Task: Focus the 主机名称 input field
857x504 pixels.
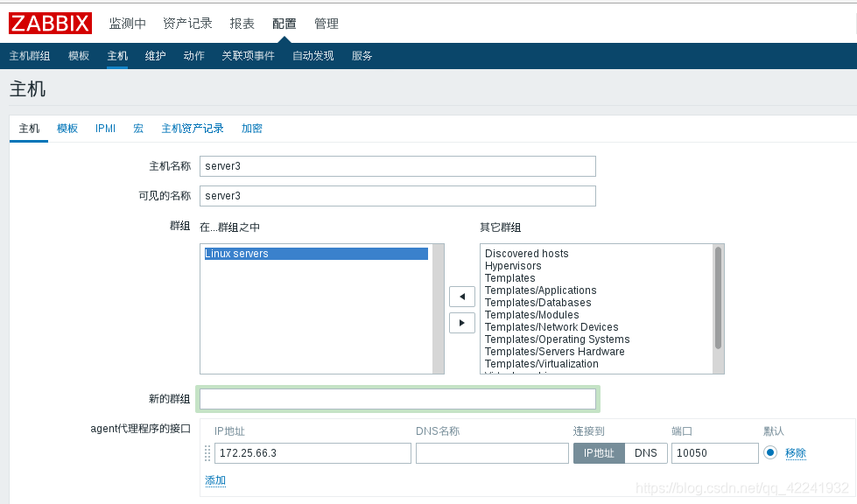Action: point(397,166)
